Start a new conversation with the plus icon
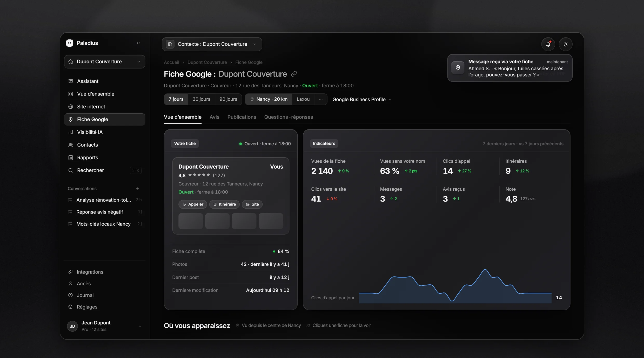This screenshot has width=644, height=358. coord(138,189)
